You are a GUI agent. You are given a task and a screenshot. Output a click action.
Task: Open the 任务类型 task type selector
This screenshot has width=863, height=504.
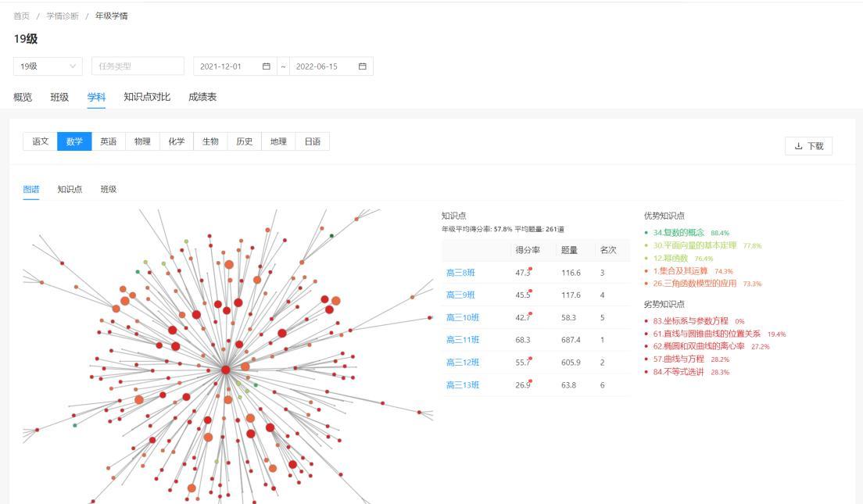pos(138,66)
